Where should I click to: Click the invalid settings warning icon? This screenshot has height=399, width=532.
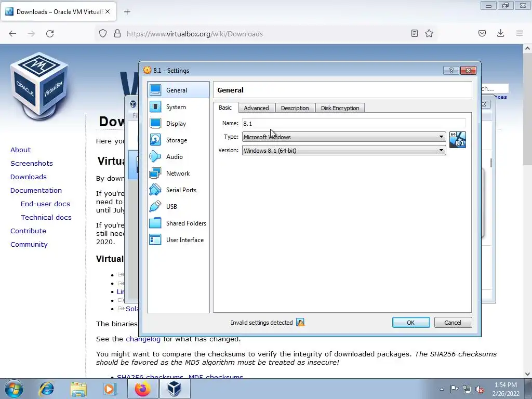pyautogui.click(x=300, y=322)
